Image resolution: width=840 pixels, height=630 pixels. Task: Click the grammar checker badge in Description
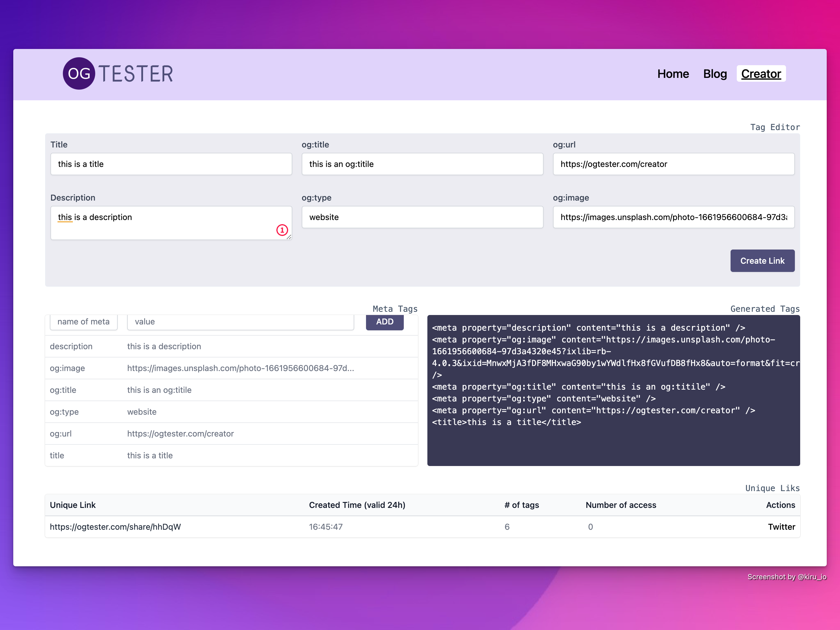point(282,230)
